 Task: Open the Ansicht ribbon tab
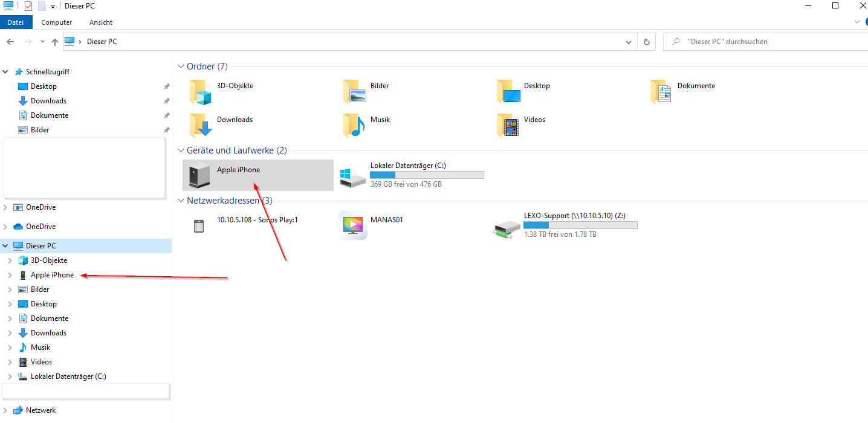click(101, 22)
